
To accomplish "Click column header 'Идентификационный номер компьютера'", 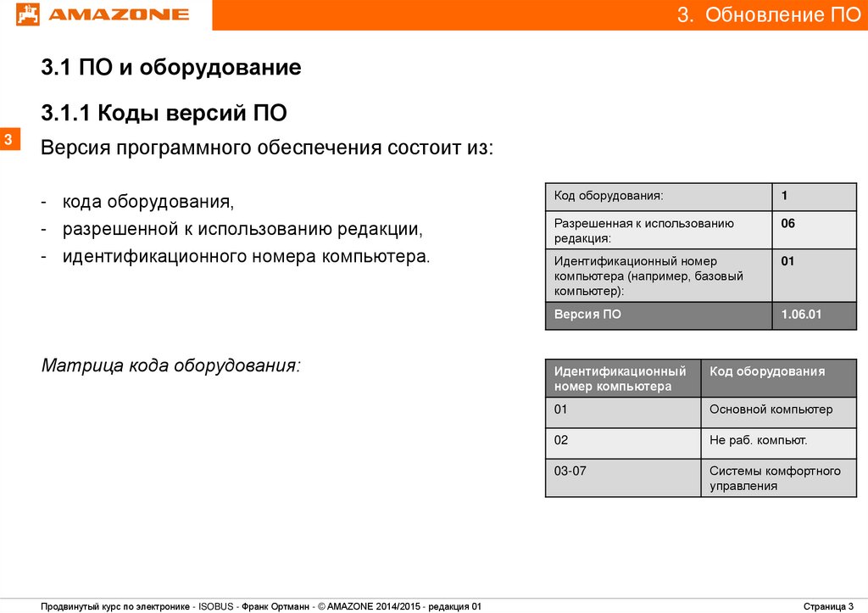I will point(623,378).
